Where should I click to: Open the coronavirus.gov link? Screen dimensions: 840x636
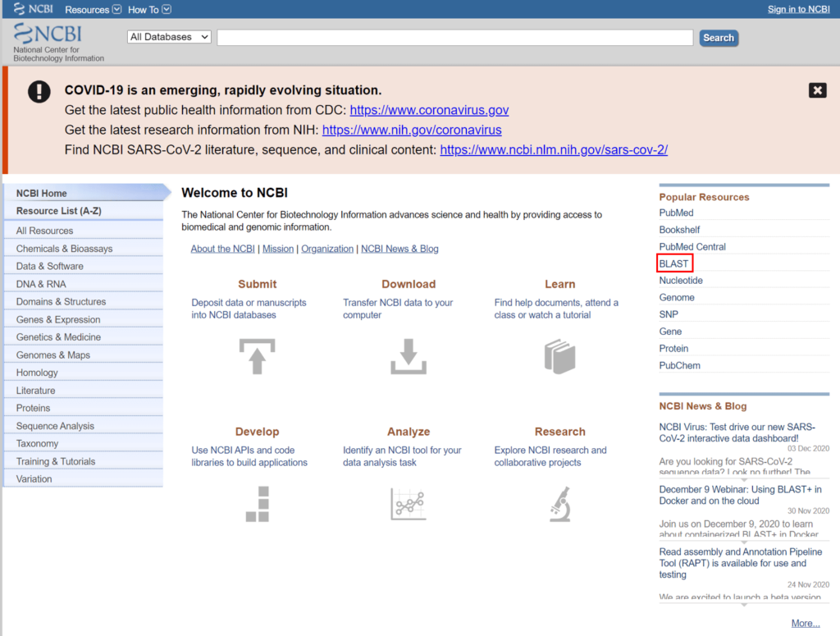pyautogui.click(x=429, y=110)
